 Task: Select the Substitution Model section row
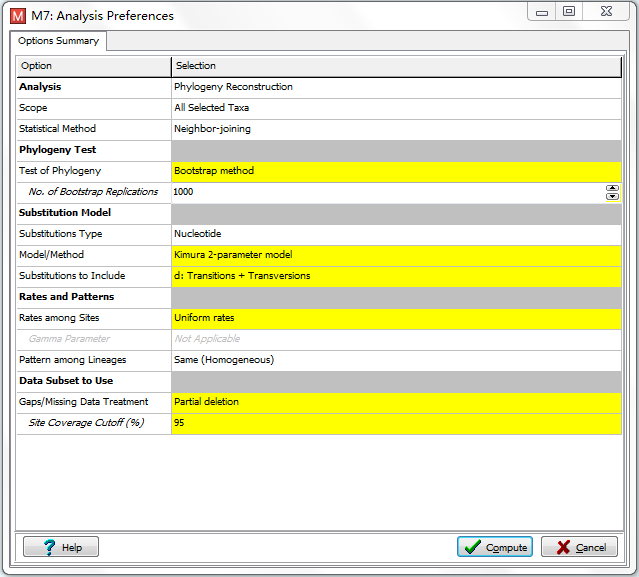[x=319, y=213]
